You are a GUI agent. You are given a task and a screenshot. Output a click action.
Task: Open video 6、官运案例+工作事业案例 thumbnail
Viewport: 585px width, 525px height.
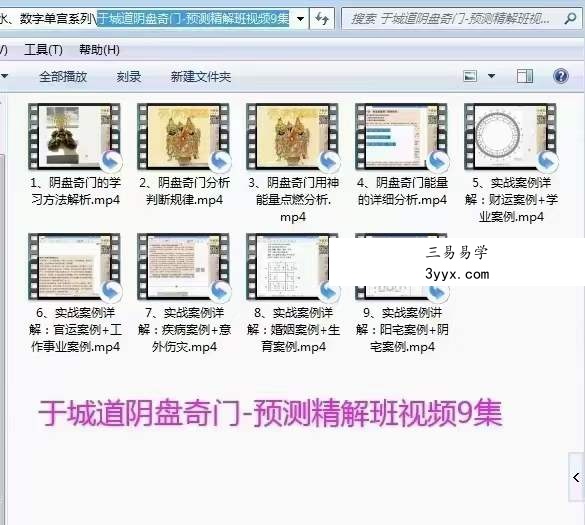click(x=75, y=266)
